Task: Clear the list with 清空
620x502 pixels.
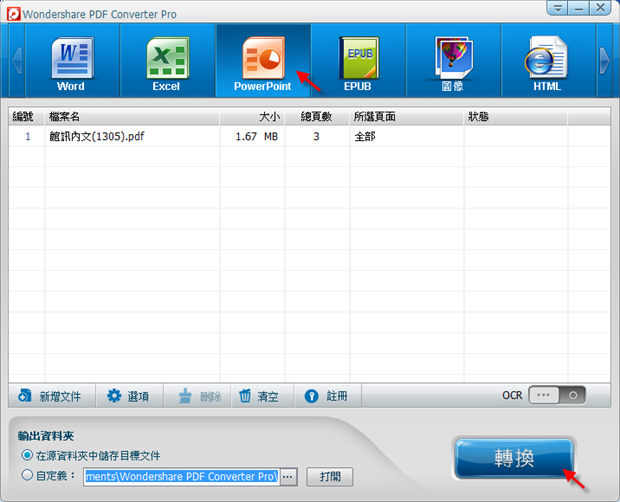Action: point(262,396)
